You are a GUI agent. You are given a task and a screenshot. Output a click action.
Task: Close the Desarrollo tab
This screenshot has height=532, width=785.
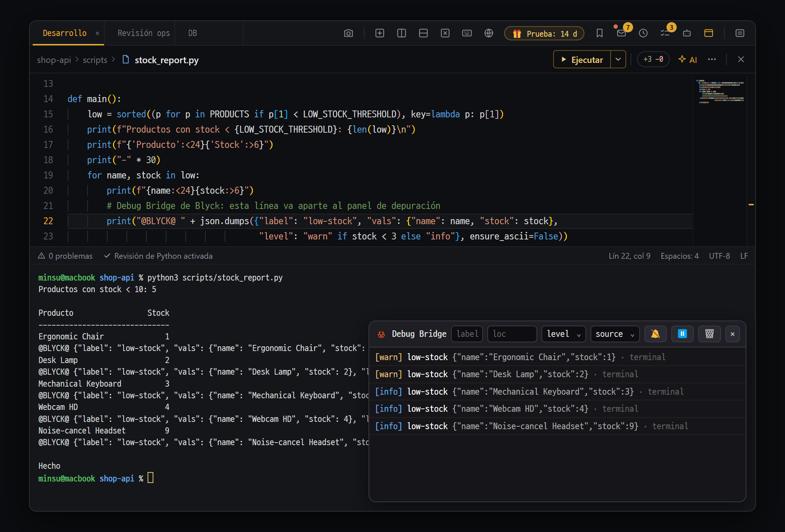(97, 33)
